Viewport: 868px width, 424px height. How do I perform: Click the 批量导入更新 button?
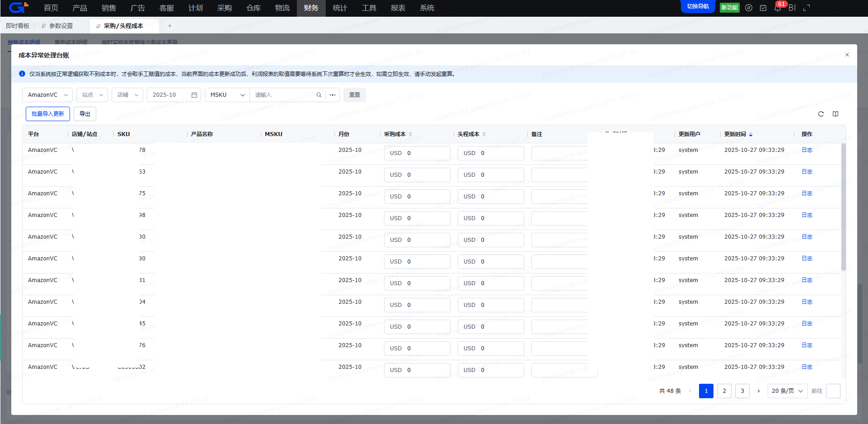click(x=48, y=114)
